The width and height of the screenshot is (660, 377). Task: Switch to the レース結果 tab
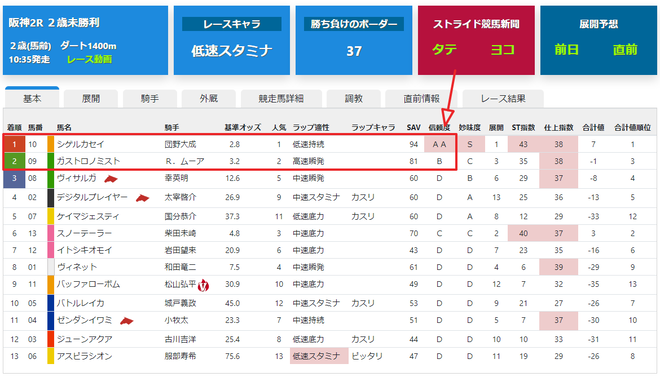click(503, 98)
